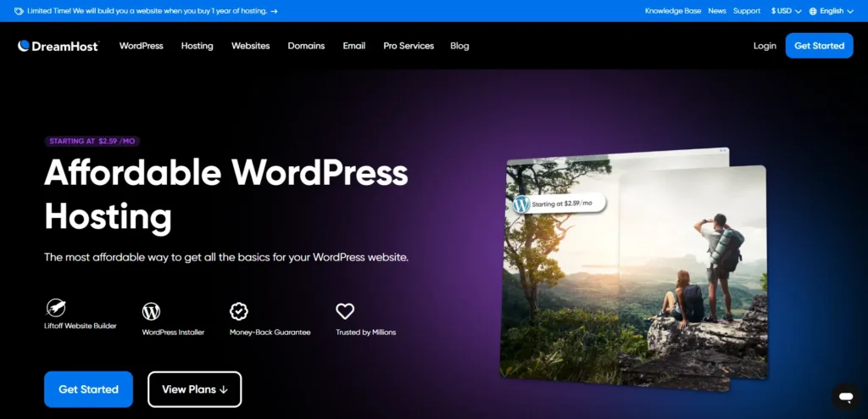The height and width of the screenshot is (419, 868).
Task: Click the WordPress logo on hero image badge
Action: [x=521, y=204]
